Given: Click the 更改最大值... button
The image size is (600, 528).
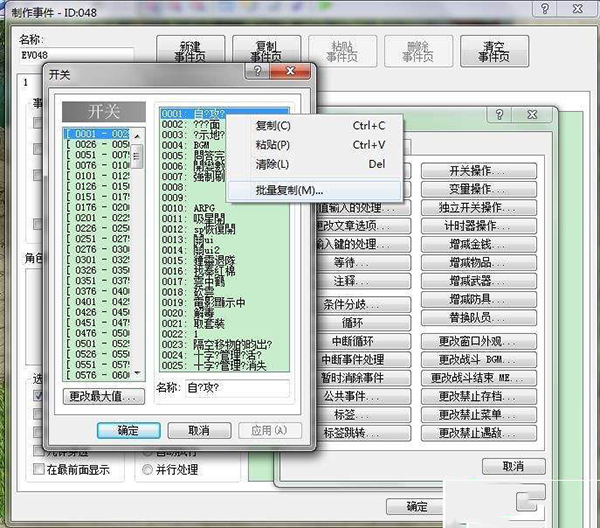Looking at the screenshot, I should [x=104, y=396].
